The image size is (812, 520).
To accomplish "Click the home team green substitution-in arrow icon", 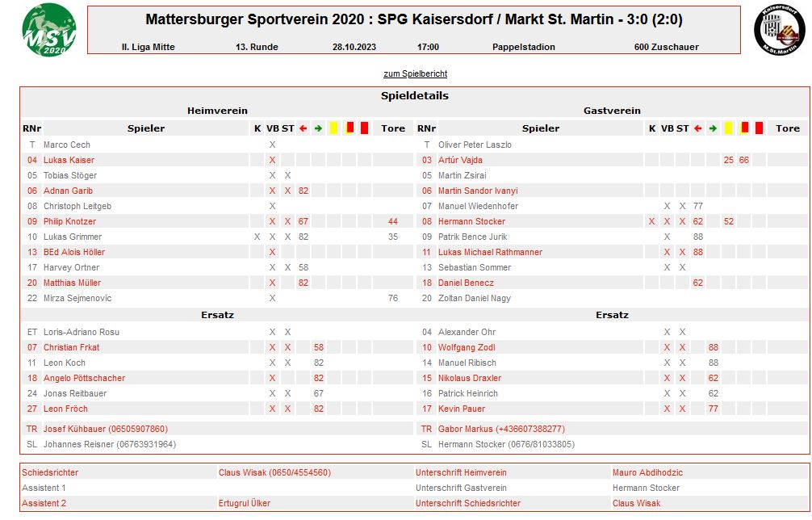I will click(319, 128).
